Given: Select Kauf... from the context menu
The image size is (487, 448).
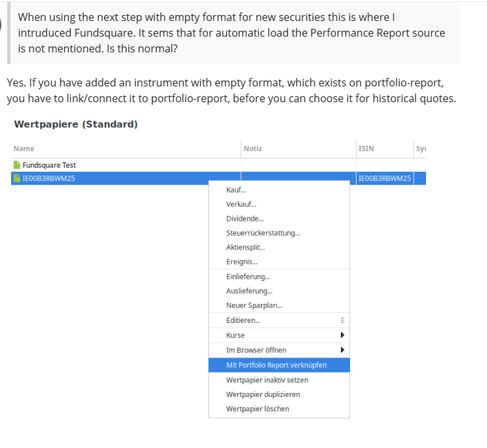Looking at the screenshot, I should point(279,190).
